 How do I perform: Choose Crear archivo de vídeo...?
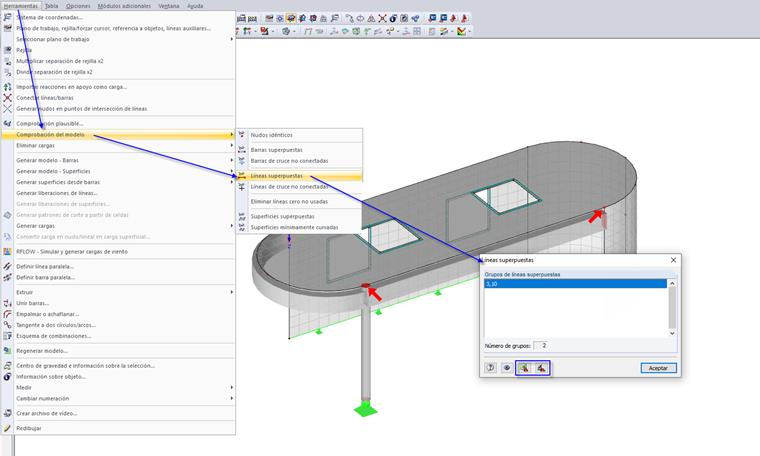(118, 413)
